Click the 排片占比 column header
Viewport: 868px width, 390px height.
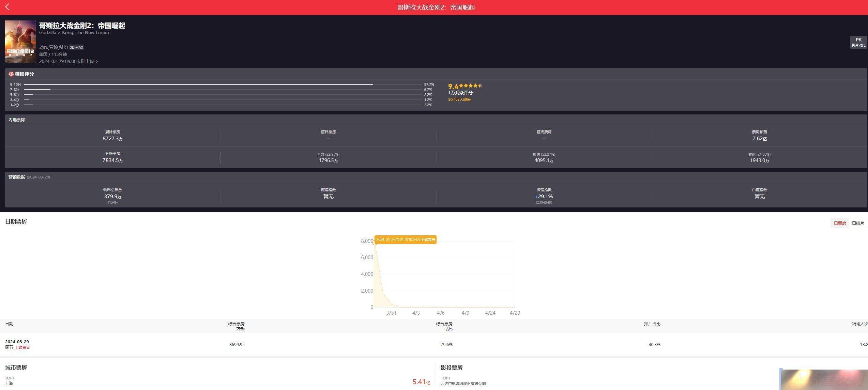pyautogui.click(x=652, y=324)
